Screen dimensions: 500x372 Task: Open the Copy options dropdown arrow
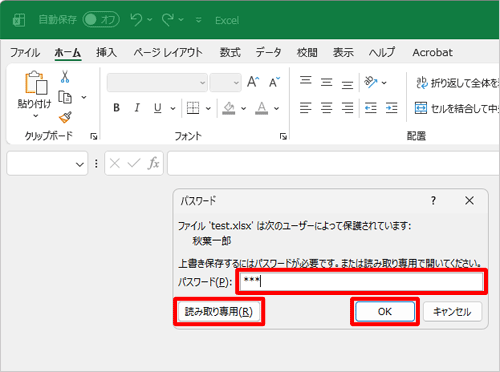(x=84, y=97)
